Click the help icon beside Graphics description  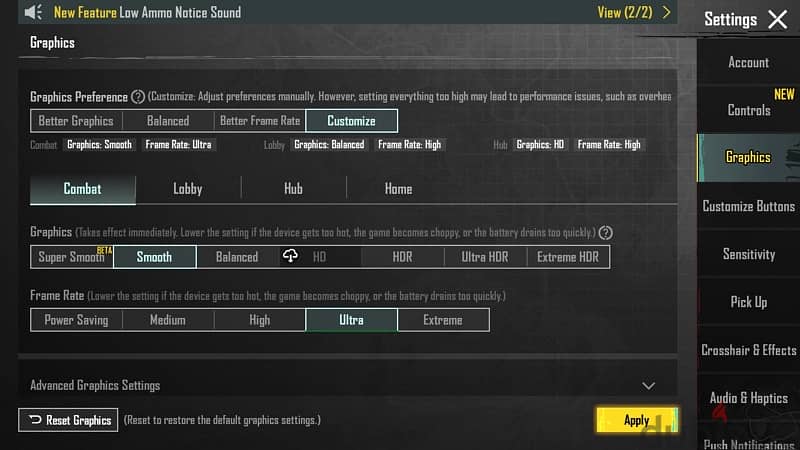606,233
